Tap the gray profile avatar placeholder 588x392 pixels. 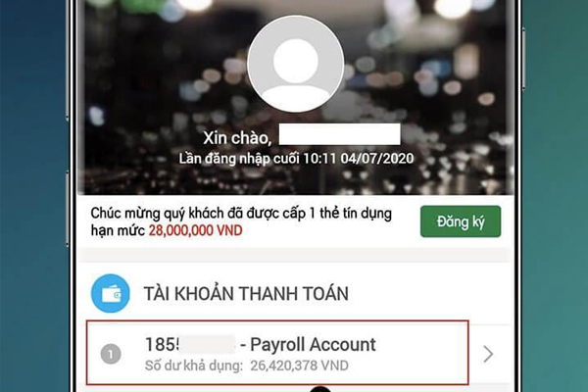296,64
